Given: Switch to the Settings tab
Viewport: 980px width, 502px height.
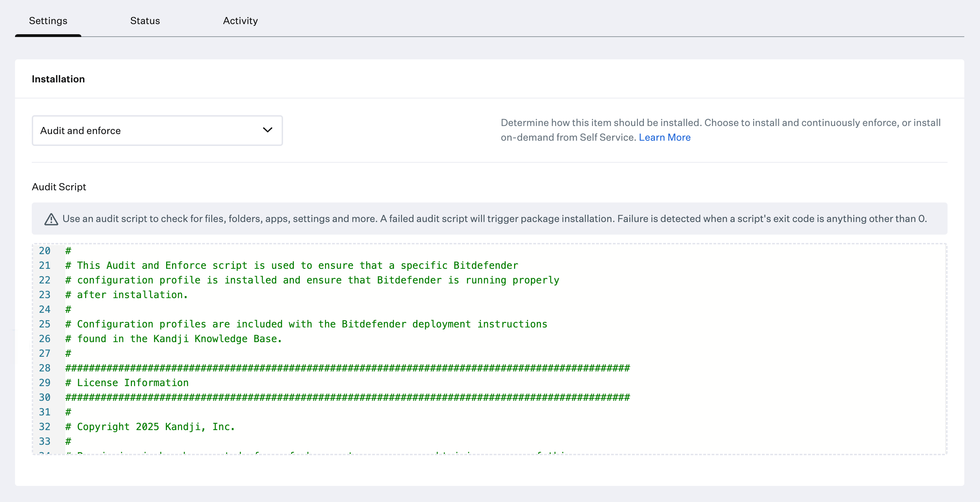Looking at the screenshot, I should tap(48, 21).
